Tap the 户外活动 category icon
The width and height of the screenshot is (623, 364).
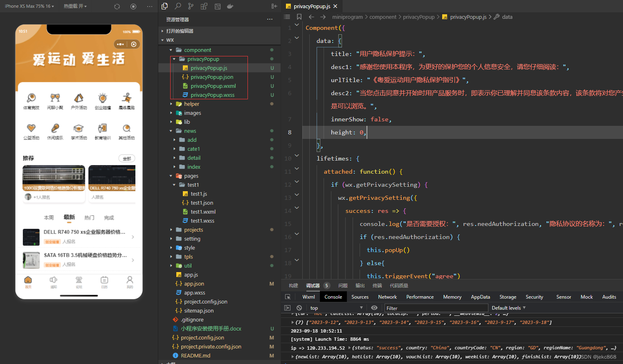coord(79,98)
